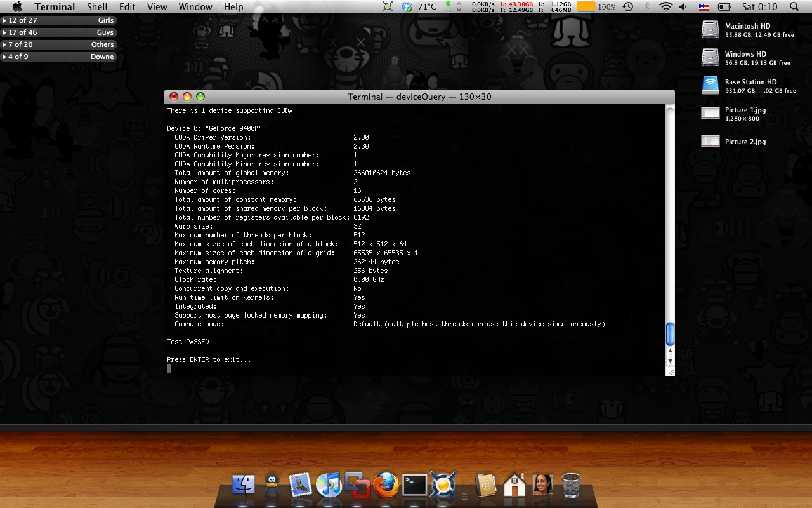Open Finder from the dock

244,486
